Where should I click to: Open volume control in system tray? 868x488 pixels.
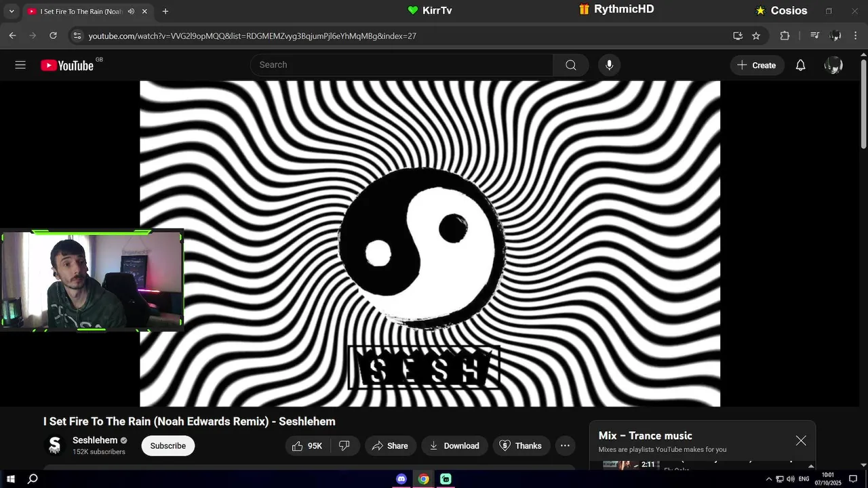point(791,479)
